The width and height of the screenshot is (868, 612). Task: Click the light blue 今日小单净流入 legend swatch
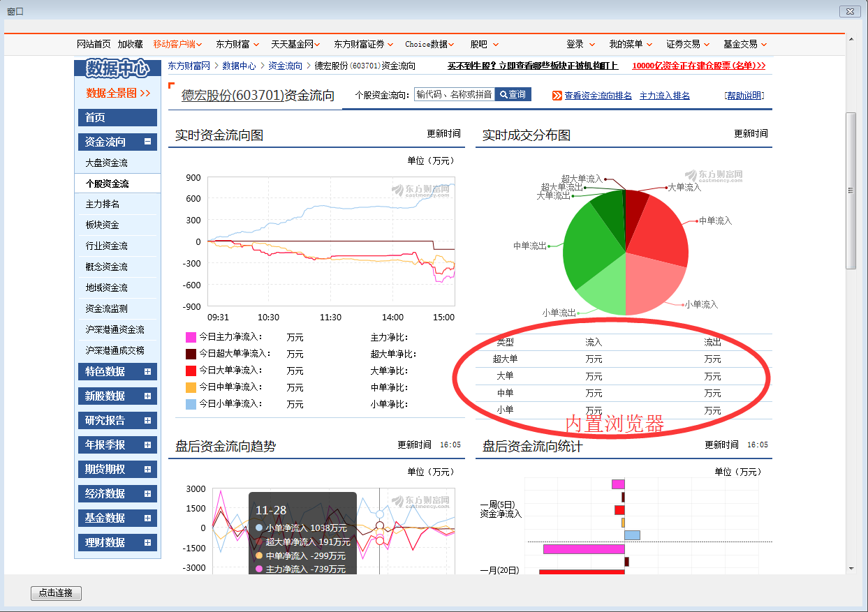[x=191, y=404]
